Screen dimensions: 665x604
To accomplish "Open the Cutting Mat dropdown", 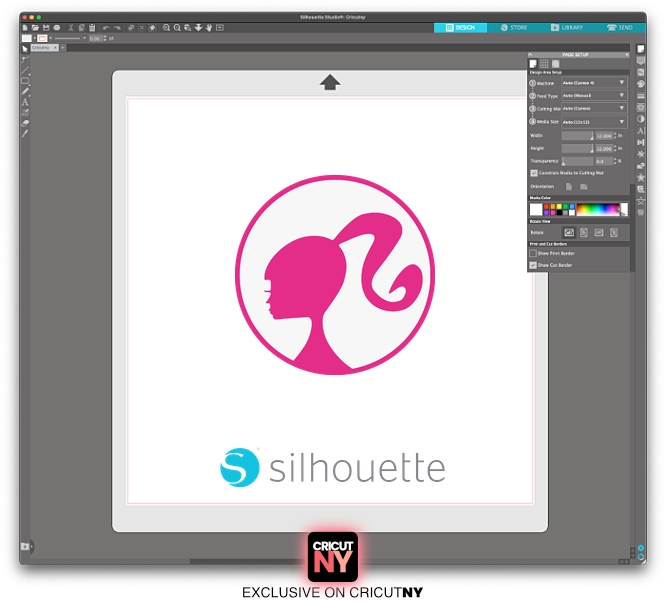I will 593,108.
